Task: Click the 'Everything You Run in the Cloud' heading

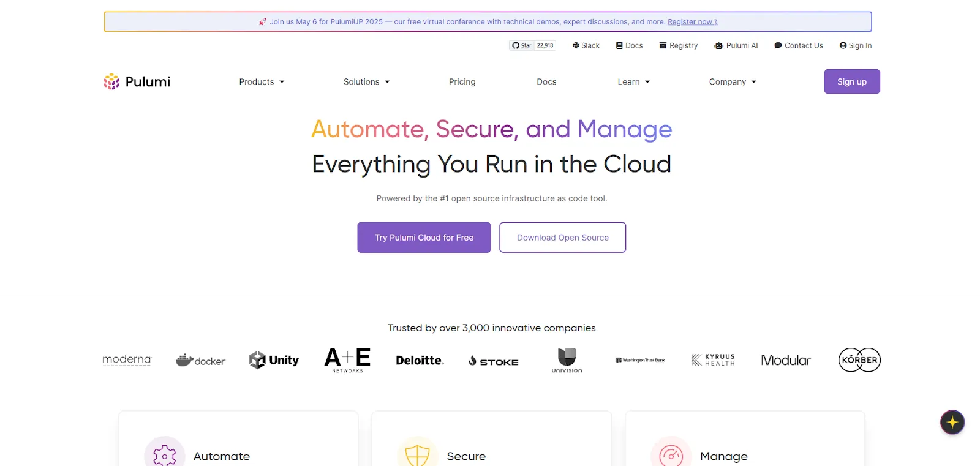Action: pyautogui.click(x=491, y=164)
